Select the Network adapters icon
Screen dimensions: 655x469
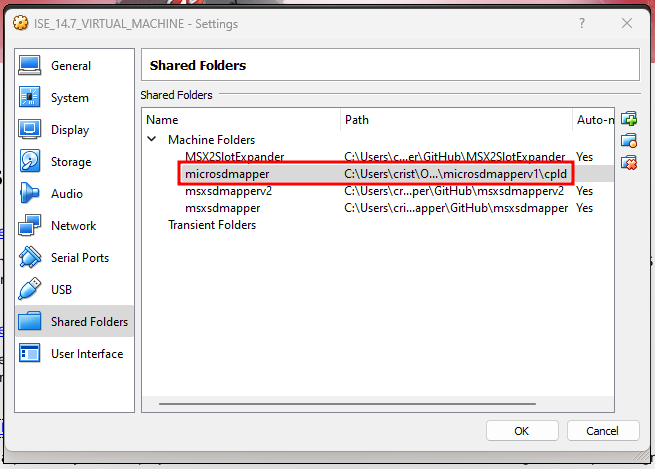[x=30, y=226]
